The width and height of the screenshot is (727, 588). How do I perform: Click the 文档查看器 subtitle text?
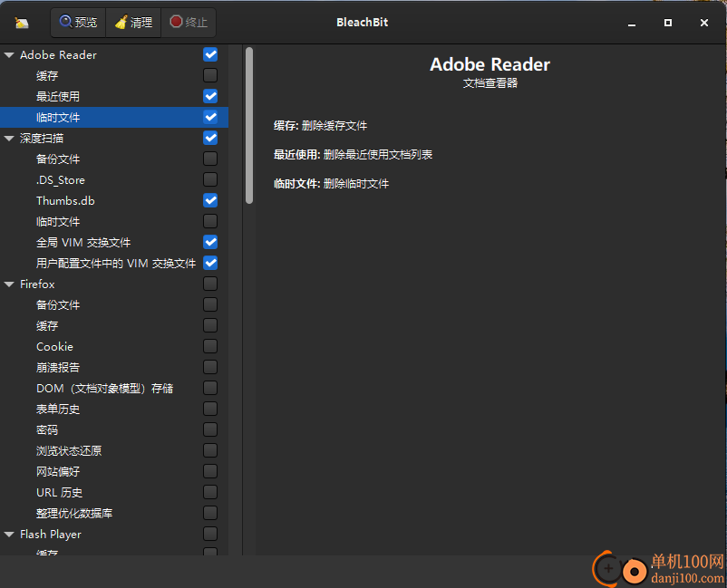pos(490,83)
